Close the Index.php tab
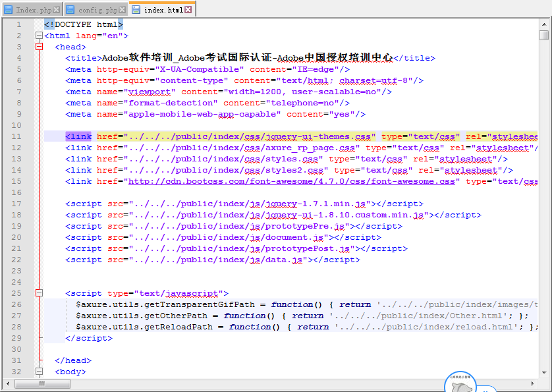This screenshot has height=392, width=552. coord(57,9)
